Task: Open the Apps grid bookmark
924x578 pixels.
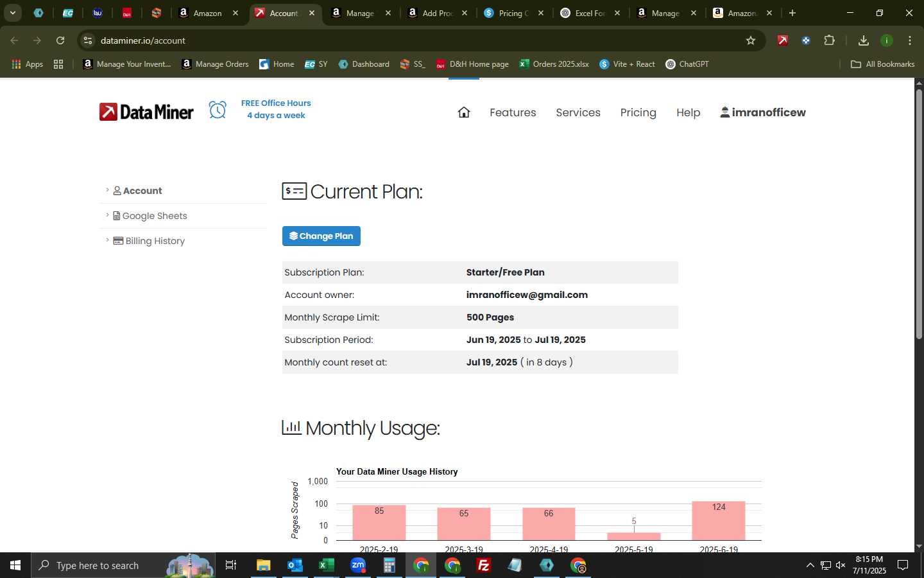Action: (28, 64)
